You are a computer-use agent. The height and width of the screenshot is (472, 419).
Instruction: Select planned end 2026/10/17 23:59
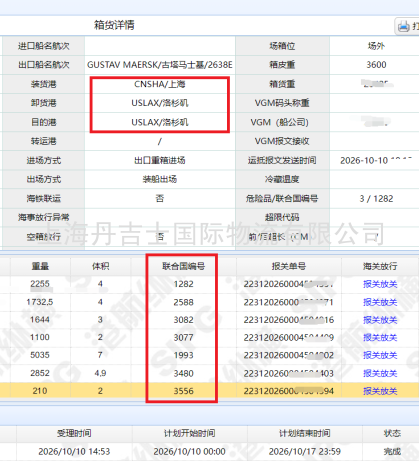point(305,451)
